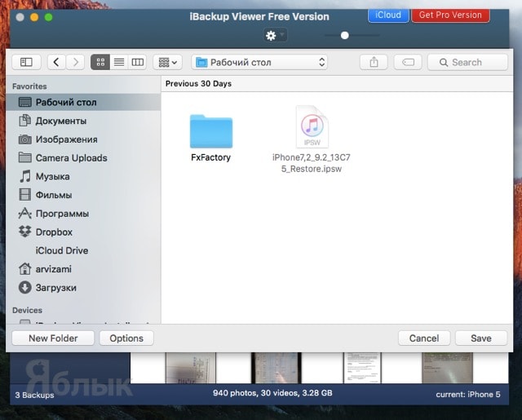Switch to icon grid view

[100, 62]
